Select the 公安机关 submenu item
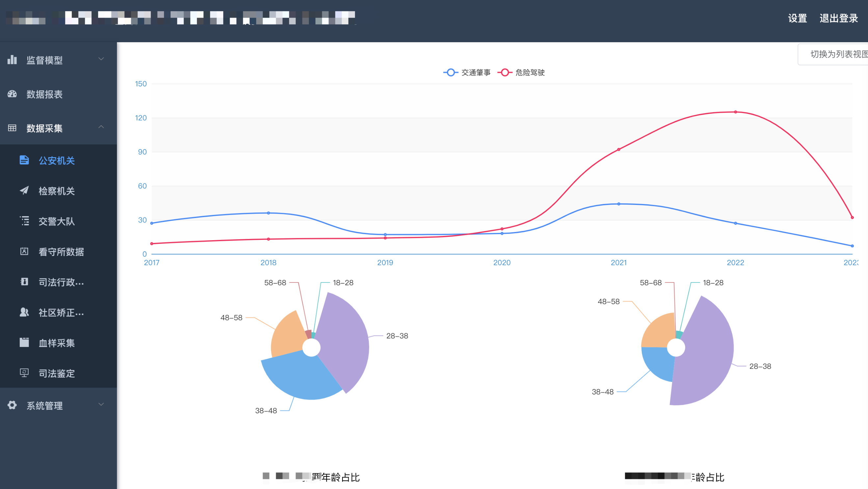 click(58, 160)
